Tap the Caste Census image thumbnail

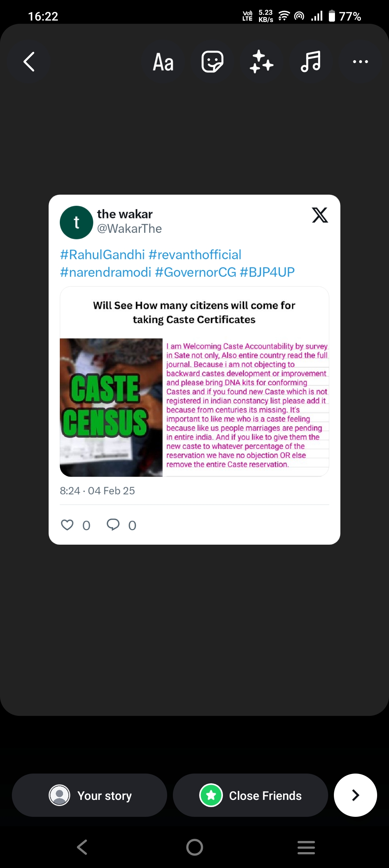[111, 407]
